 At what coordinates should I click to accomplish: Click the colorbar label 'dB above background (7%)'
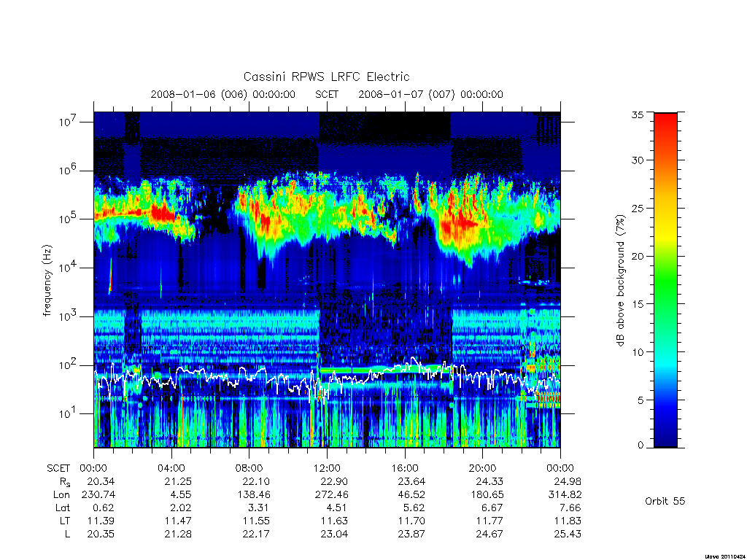coord(620,280)
